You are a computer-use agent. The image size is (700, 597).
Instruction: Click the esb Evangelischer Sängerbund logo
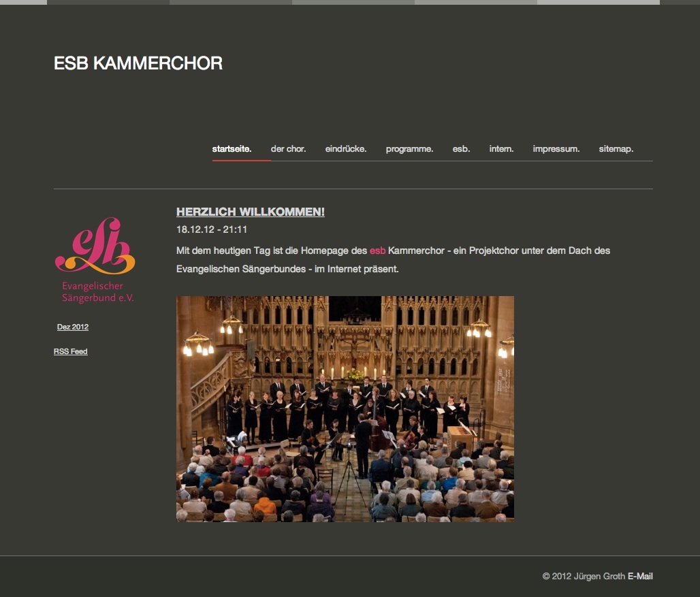coord(95,259)
